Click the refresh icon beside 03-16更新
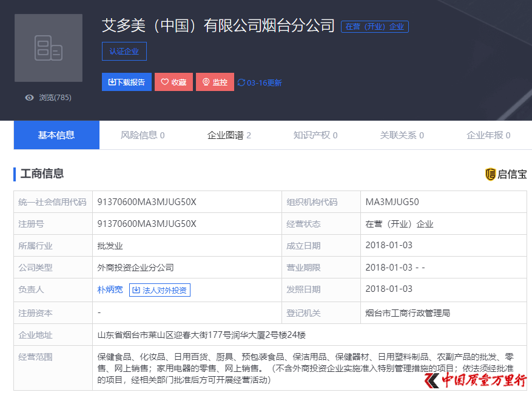Viewport: 532px width, 398px height. click(x=241, y=83)
